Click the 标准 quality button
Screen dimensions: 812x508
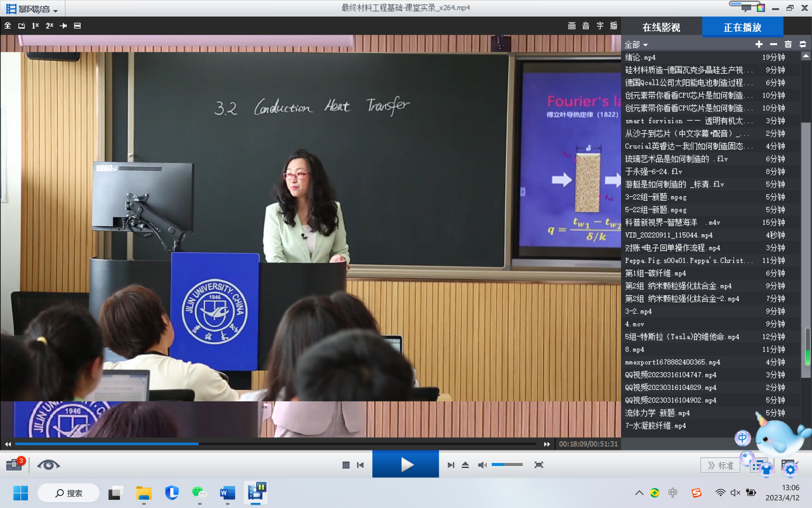[720, 465]
